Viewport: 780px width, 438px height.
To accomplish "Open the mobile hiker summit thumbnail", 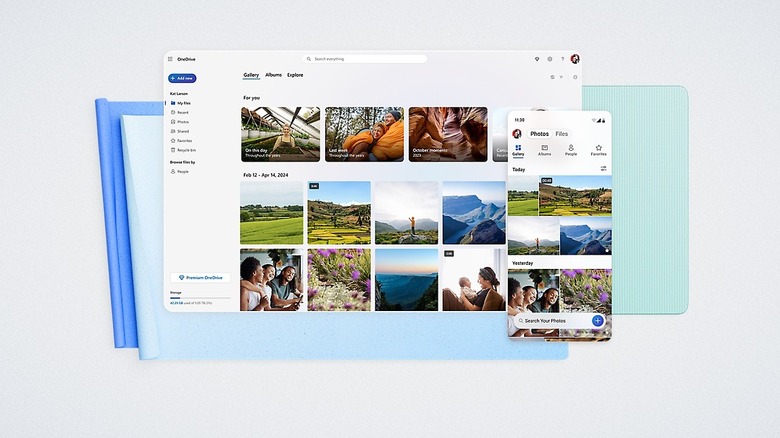I will pyautogui.click(x=533, y=236).
